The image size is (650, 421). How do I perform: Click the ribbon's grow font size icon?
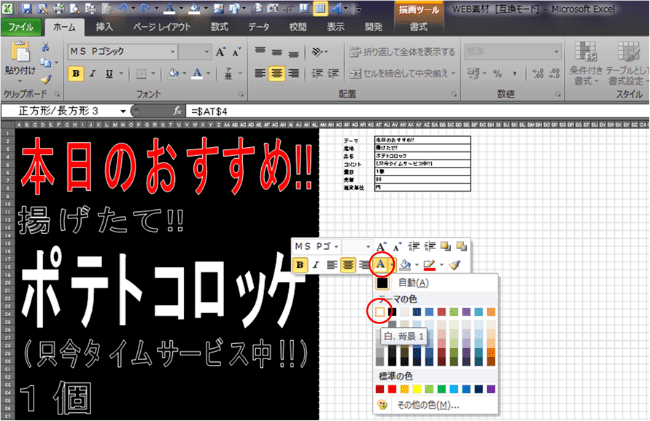(221, 52)
